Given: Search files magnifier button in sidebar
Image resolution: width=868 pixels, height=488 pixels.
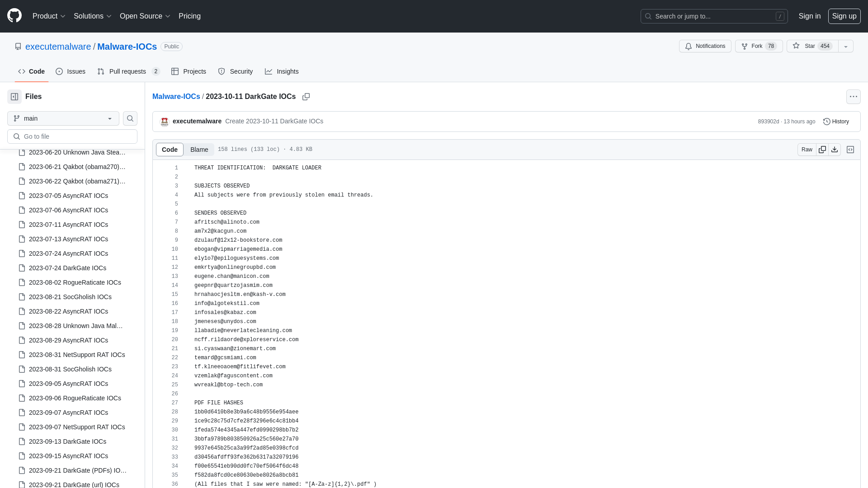Looking at the screenshot, I should tap(130, 118).
